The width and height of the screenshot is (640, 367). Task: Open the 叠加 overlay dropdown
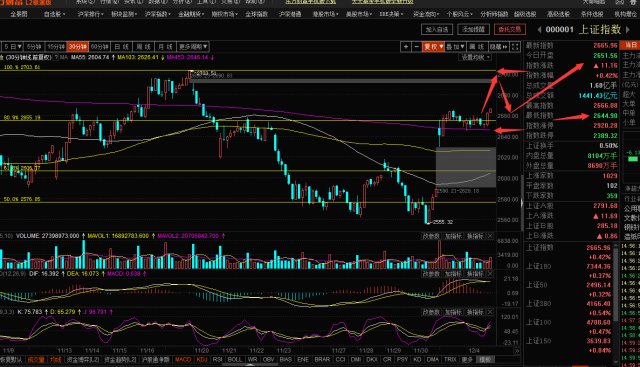tap(455, 47)
